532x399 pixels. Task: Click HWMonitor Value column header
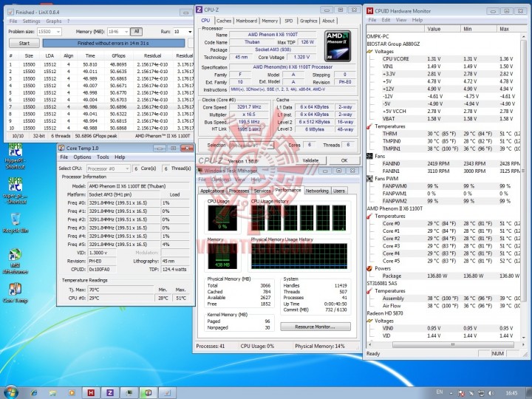(443, 29)
